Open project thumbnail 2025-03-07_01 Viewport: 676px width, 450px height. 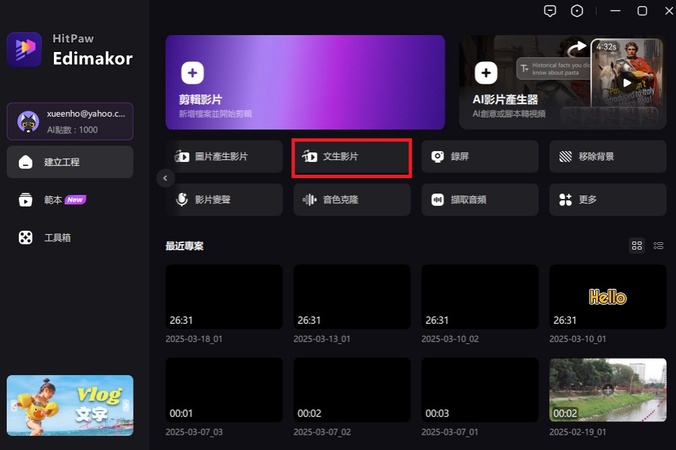coord(480,390)
